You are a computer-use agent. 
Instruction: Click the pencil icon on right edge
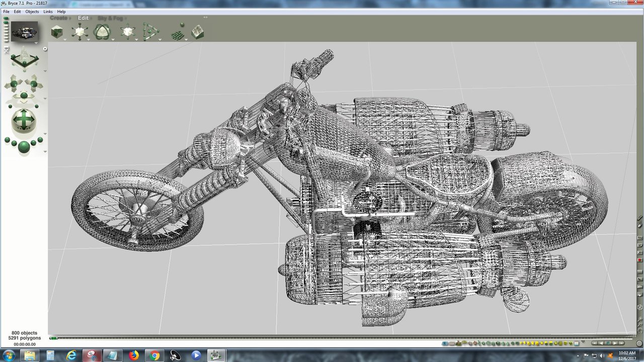click(x=640, y=217)
